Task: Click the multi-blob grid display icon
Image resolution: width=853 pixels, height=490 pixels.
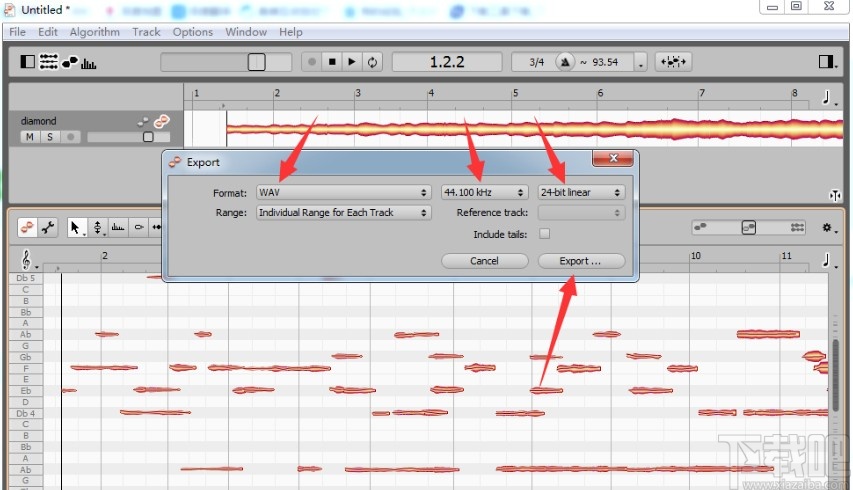Action: click(797, 227)
